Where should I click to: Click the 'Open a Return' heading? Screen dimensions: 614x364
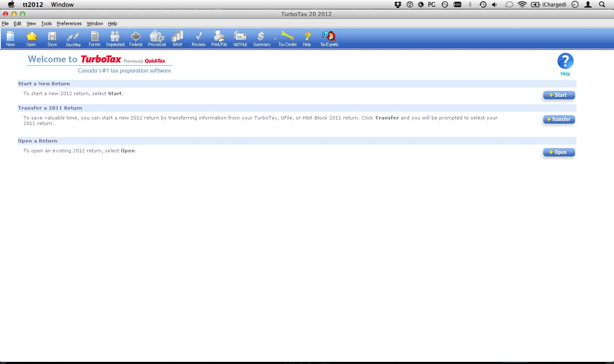coord(38,141)
